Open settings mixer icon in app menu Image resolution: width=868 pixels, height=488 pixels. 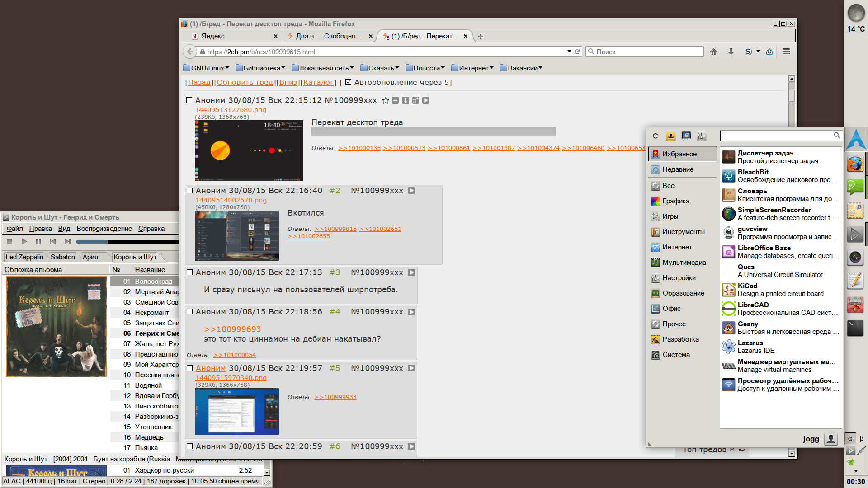click(701, 136)
